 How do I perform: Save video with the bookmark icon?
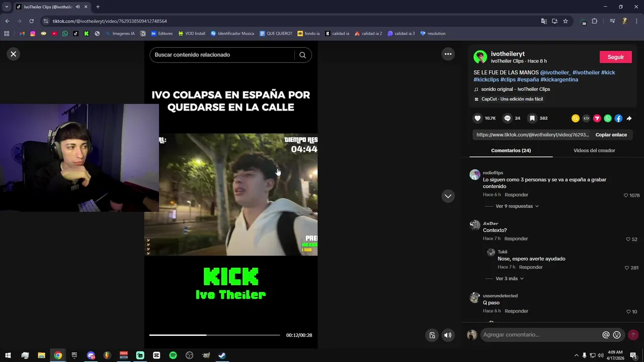[532, 118]
